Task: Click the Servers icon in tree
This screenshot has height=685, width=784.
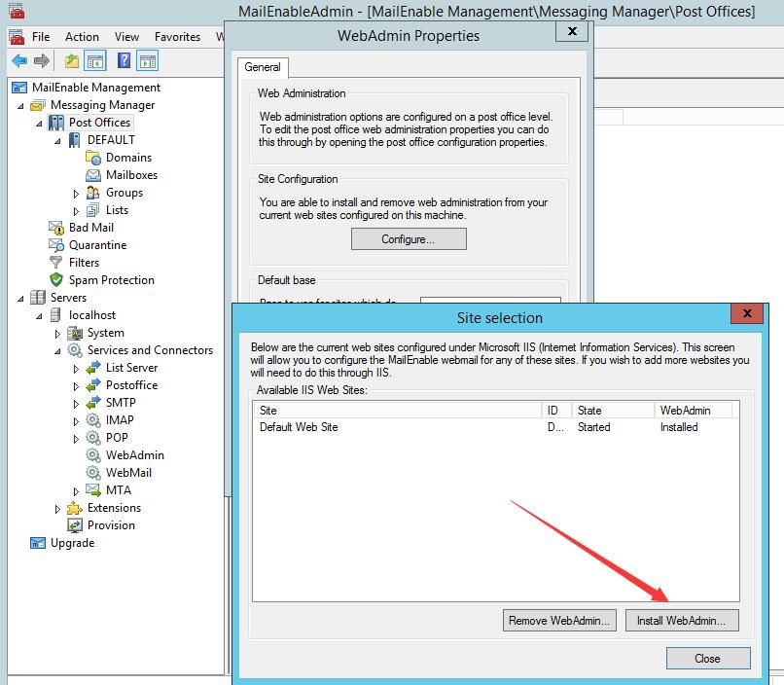Action: point(38,298)
